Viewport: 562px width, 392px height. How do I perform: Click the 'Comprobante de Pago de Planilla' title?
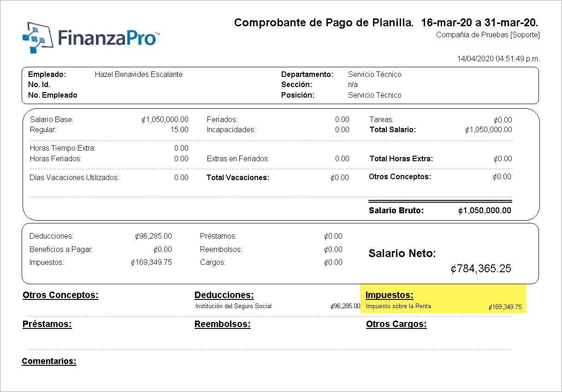point(324,23)
